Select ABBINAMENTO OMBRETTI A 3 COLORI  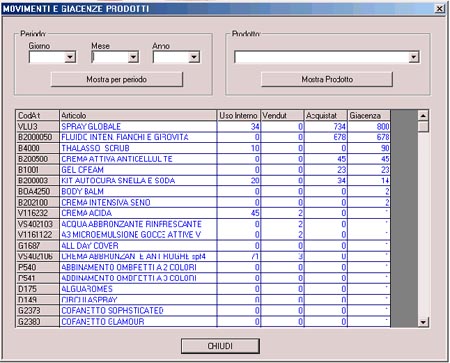[138, 278]
